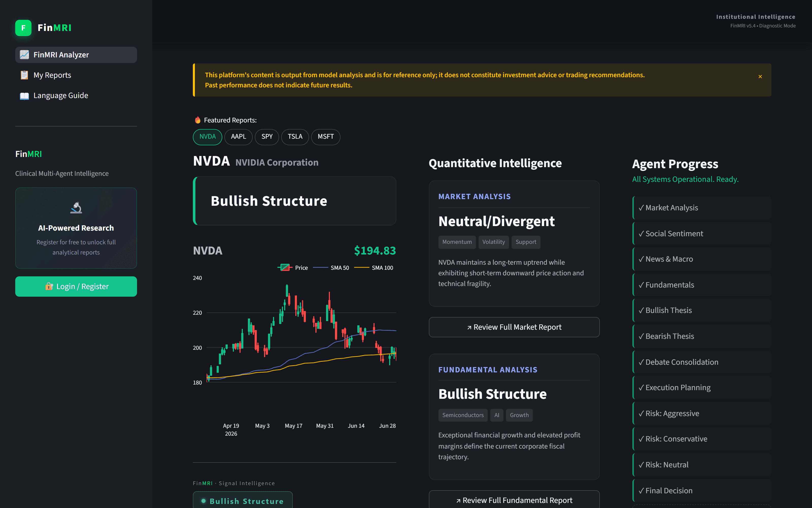The image size is (812, 508).
Task: Click the green FinMRI logo icon
Action: (x=23, y=28)
